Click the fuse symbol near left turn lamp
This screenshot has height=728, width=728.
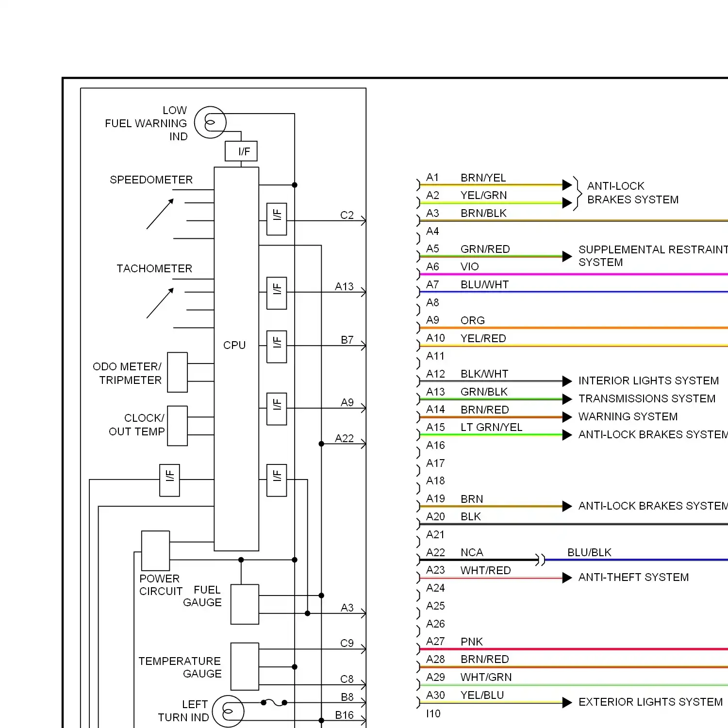tap(274, 702)
